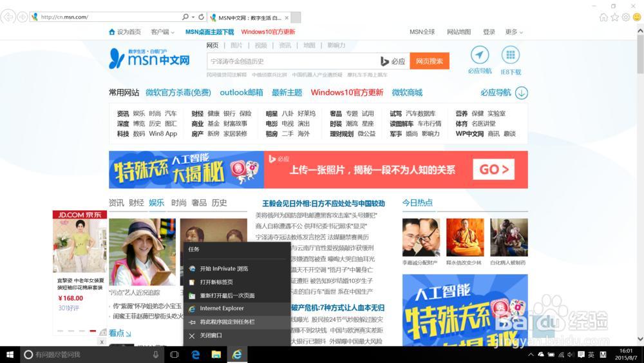
Task: Click the 登录 link
Action: click(x=489, y=32)
